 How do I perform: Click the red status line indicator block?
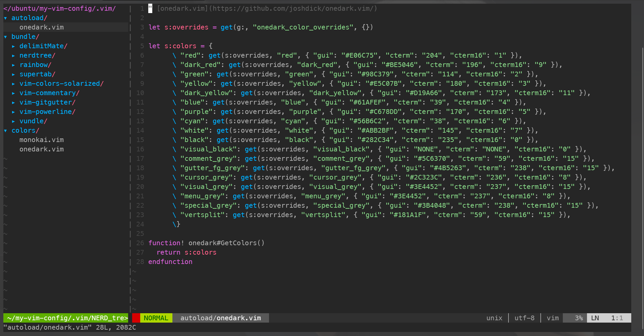coord(136,318)
